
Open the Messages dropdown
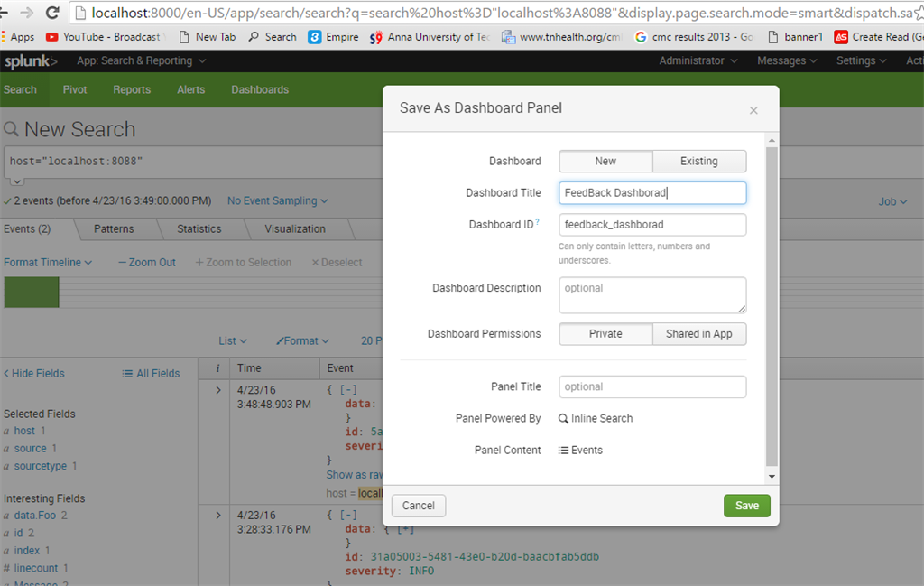point(787,60)
